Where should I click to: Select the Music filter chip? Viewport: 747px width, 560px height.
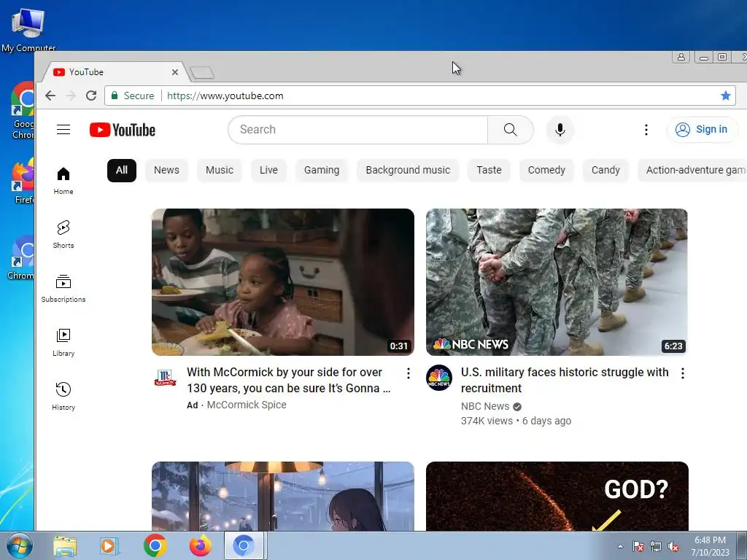(220, 171)
